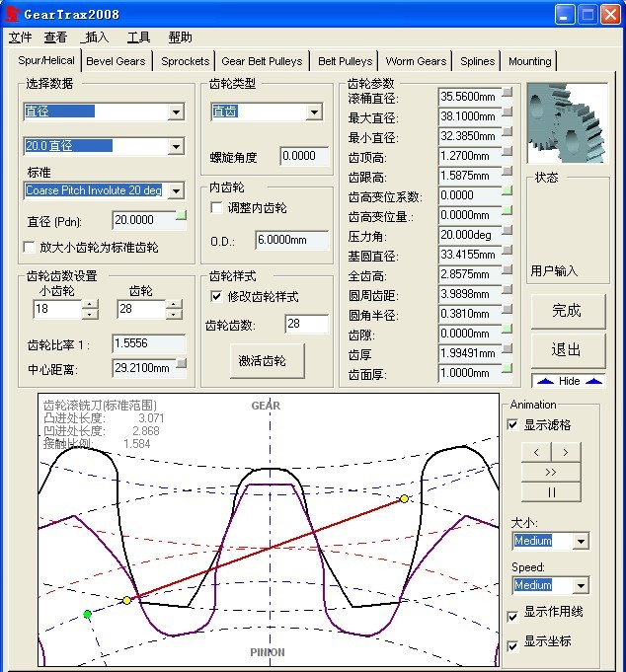Click the small square button beside 滚桶直径 value
The width and height of the screenshot is (626, 672).
508,92
